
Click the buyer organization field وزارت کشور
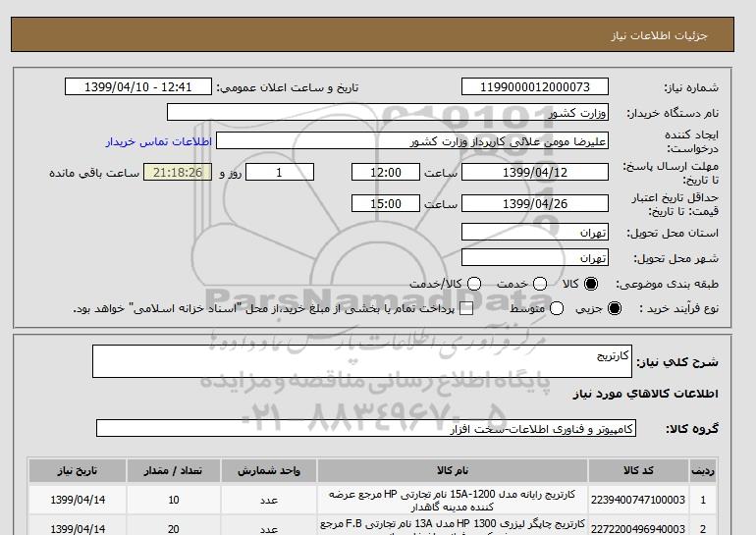387,112
